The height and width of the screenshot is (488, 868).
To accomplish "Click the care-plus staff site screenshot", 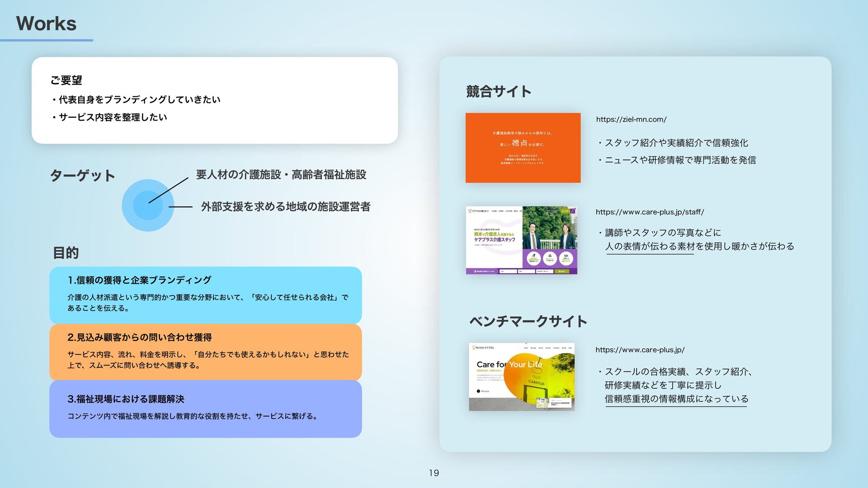I will tap(521, 240).
